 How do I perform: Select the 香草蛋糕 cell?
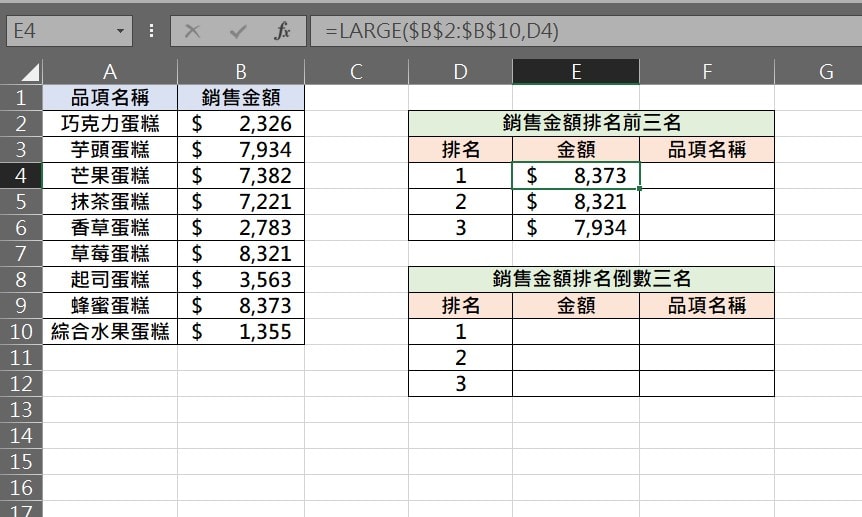[x=110, y=228]
